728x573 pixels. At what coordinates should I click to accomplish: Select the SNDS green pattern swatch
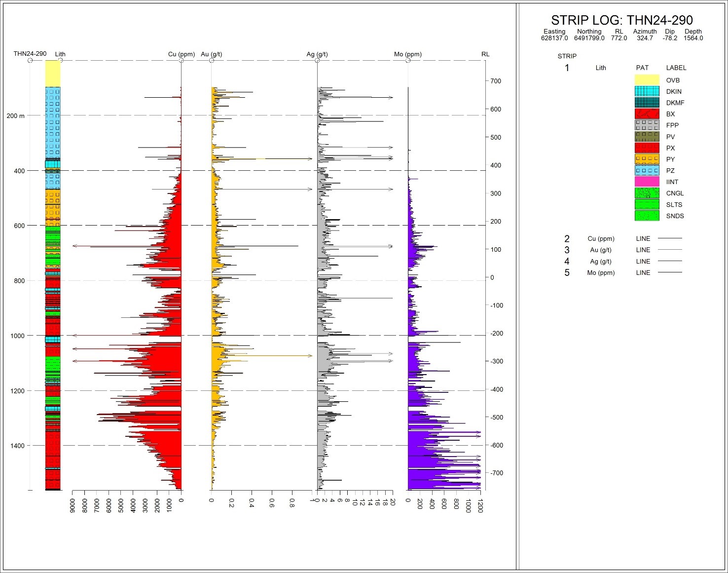(x=646, y=216)
